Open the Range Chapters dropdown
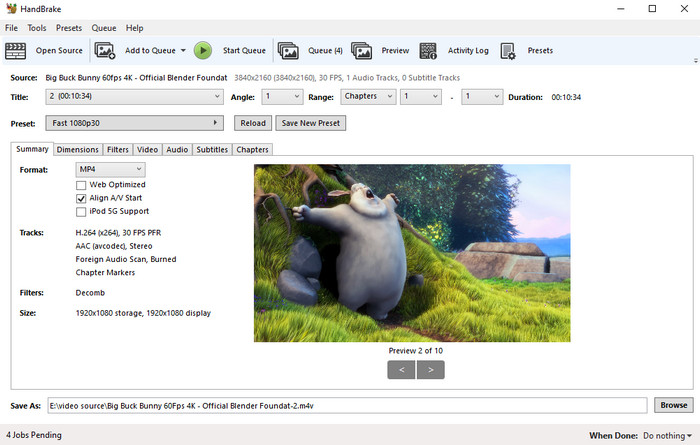This screenshot has width=700, height=445. coord(366,97)
